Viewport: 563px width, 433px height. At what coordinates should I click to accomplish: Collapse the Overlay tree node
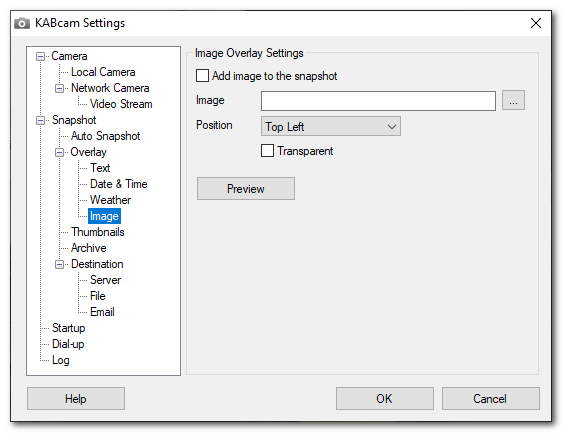pyautogui.click(x=59, y=152)
